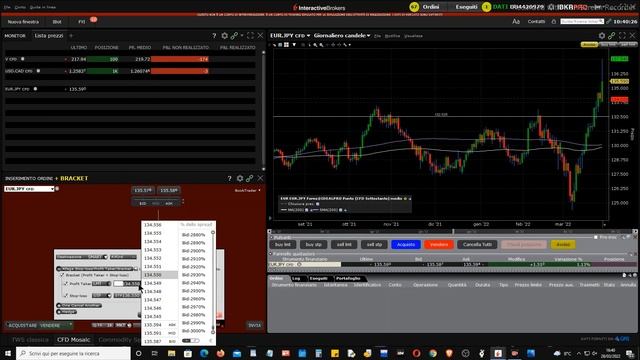The width and height of the screenshot is (640, 360).
Task: Click the help question mark in monitor panel
Action: click(x=214, y=36)
